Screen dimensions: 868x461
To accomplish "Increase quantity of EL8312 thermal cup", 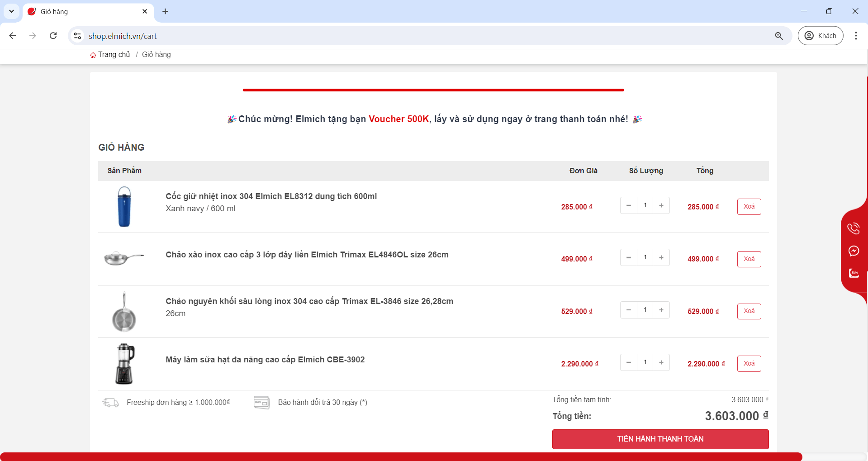I will tap(661, 205).
